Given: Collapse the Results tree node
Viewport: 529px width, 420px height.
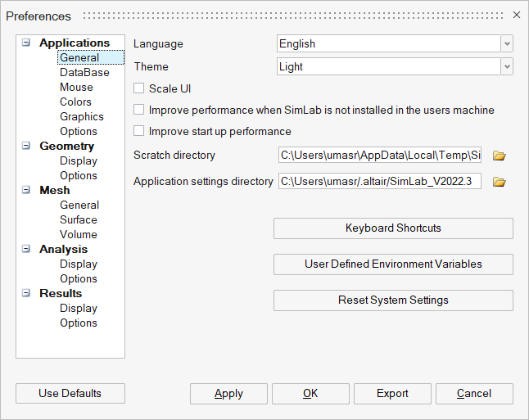Looking at the screenshot, I should click(x=26, y=294).
